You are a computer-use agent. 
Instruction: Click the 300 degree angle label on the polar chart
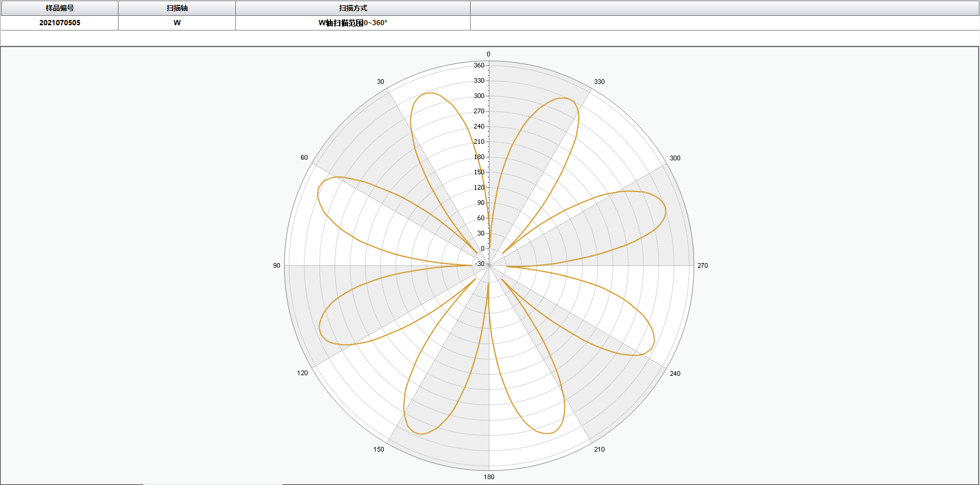(675, 158)
